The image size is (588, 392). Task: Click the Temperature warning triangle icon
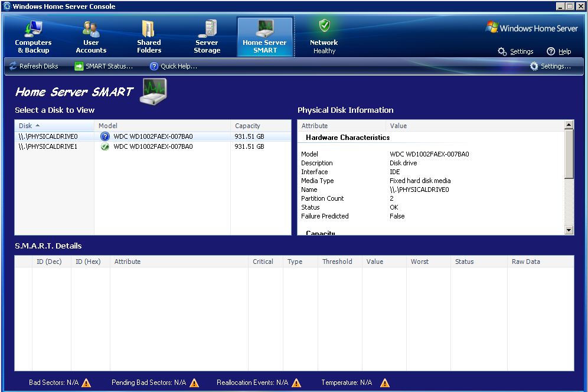(385, 383)
